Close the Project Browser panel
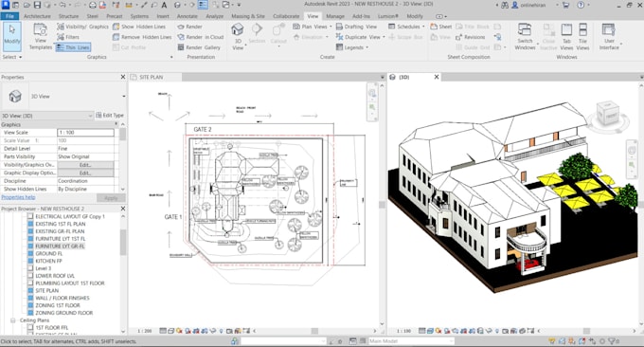Screen dimensions: 644x347 pyautogui.click(x=123, y=209)
